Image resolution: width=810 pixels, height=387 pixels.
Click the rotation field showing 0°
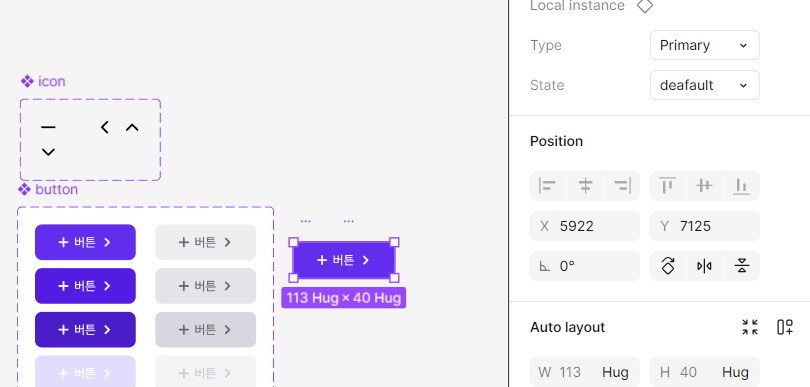585,266
